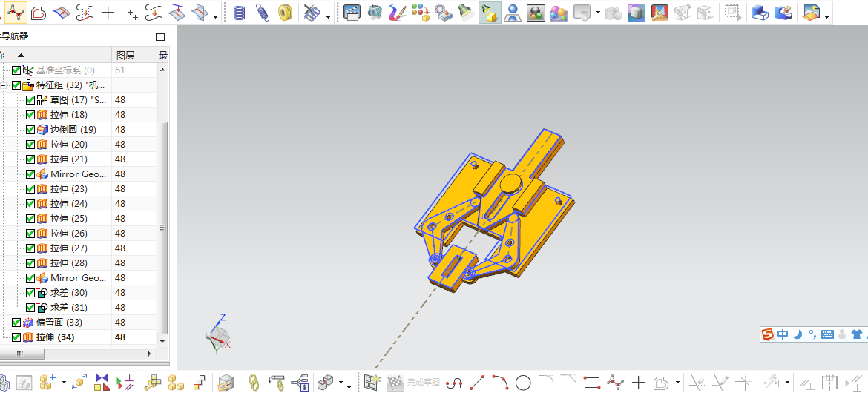Uncheck the 求差 (30) checkbox
The image size is (868, 393).
pyautogui.click(x=30, y=293)
